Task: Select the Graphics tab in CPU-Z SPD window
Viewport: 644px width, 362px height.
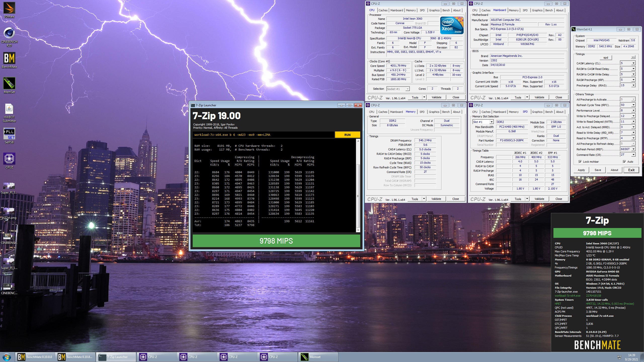Action: [537, 112]
